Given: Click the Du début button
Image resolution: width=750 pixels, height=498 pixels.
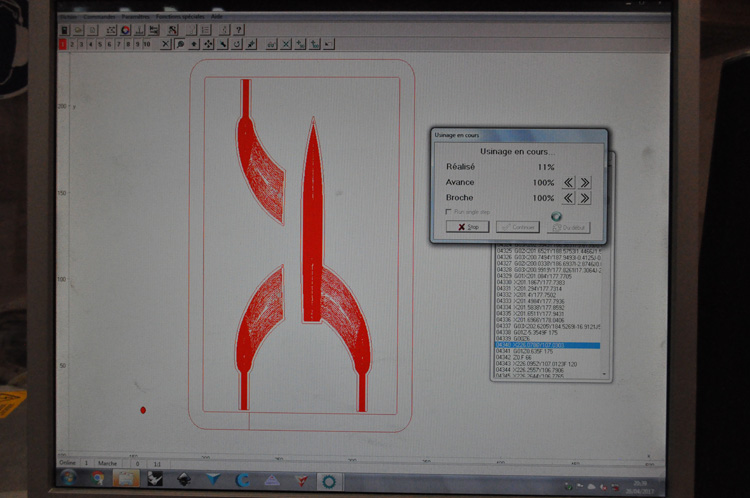Looking at the screenshot, I should 569,228.
